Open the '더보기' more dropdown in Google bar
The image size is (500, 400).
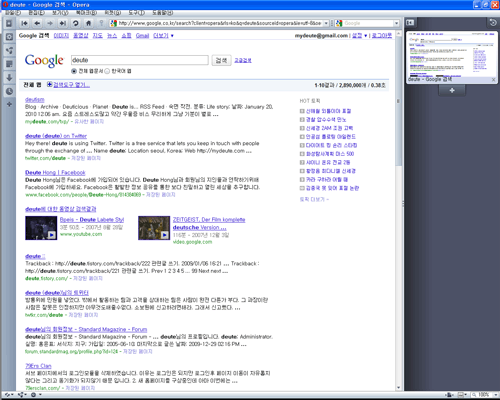point(163,35)
